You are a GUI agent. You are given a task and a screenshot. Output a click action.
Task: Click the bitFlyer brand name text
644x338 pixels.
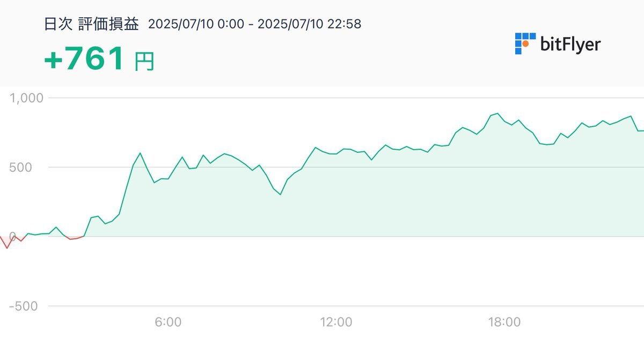(x=570, y=44)
